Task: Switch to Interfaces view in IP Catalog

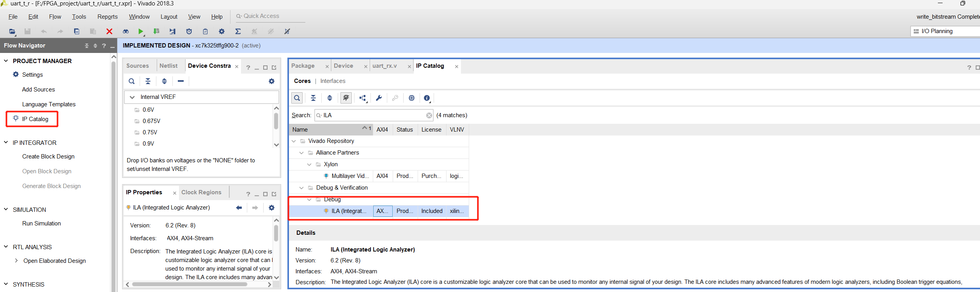Action: tap(333, 81)
